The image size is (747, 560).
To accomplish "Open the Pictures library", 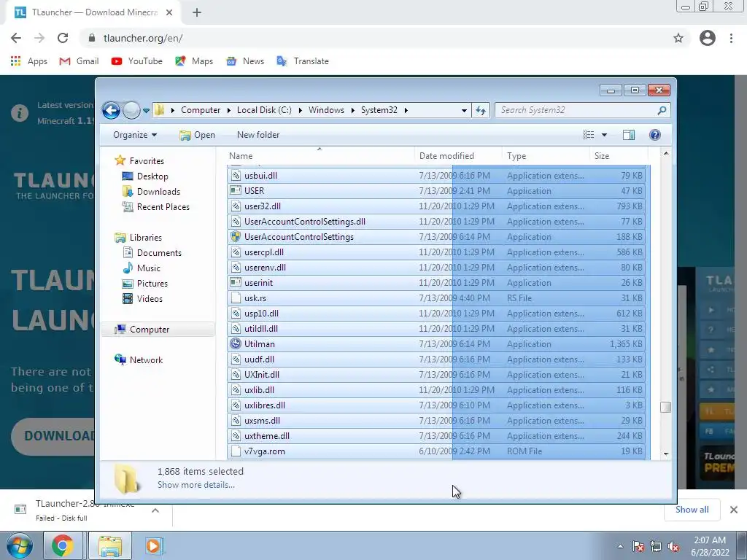I will coord(152,284).
